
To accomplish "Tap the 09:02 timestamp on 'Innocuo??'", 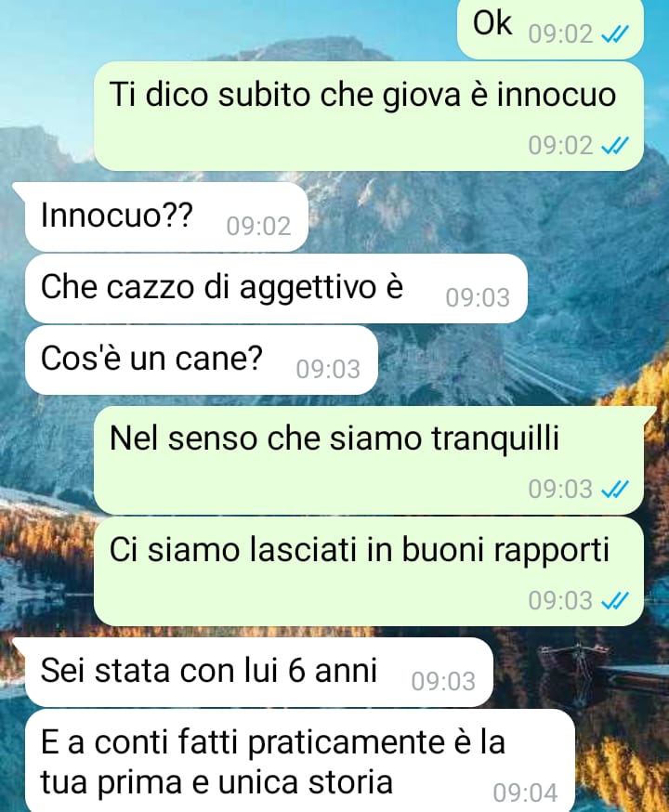I will point(258,227).
